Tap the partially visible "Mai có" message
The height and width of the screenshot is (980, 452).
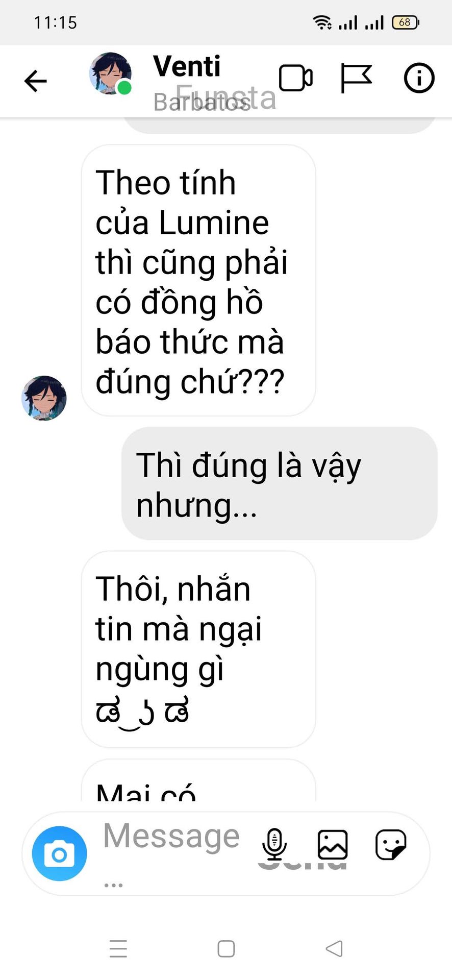(198, 780)
